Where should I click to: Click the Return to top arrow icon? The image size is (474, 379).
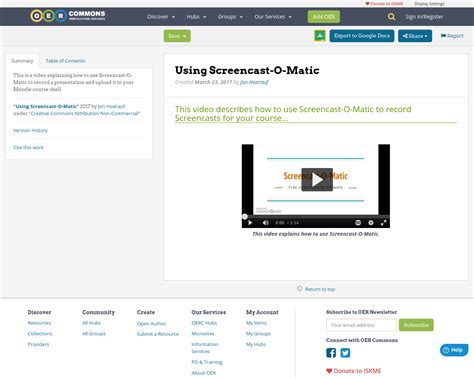click(x=300, y=289)
